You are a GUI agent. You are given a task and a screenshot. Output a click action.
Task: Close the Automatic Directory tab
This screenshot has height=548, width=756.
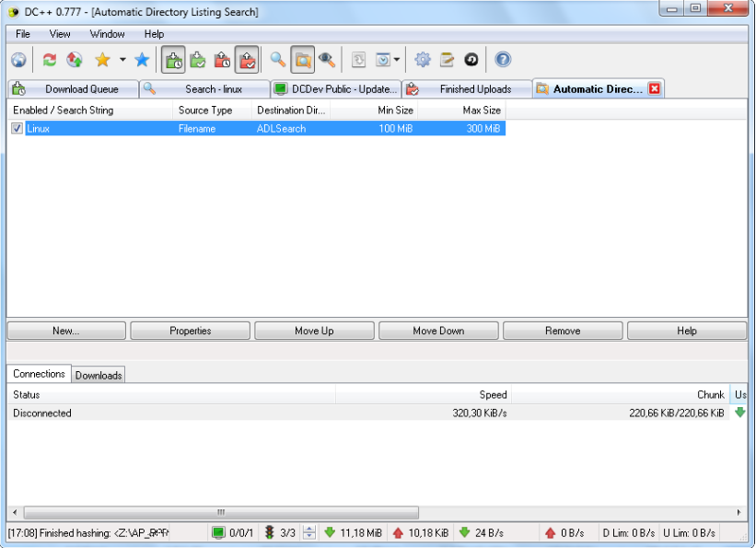coord(655,88)
